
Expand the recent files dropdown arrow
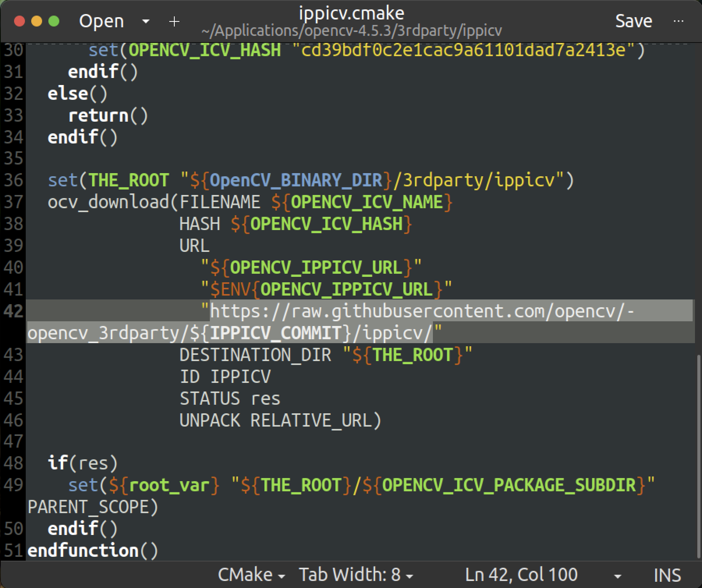[x=146, y=21]
